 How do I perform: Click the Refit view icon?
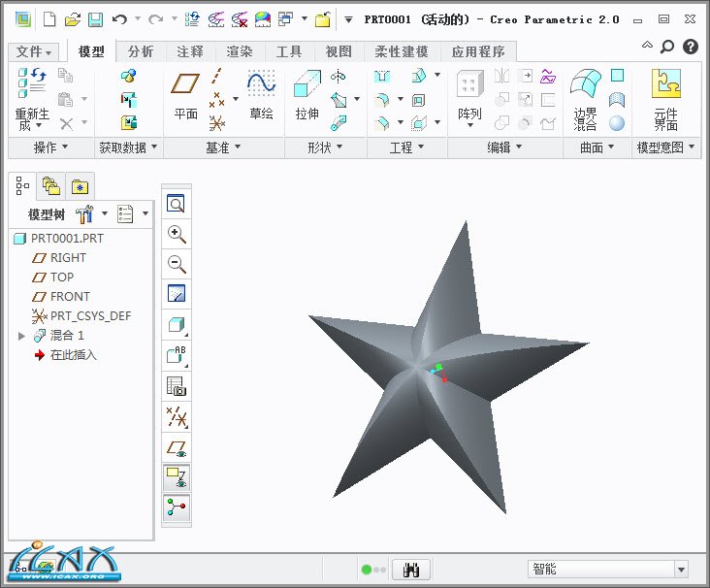pyautogui.click(x=177, y=204)
